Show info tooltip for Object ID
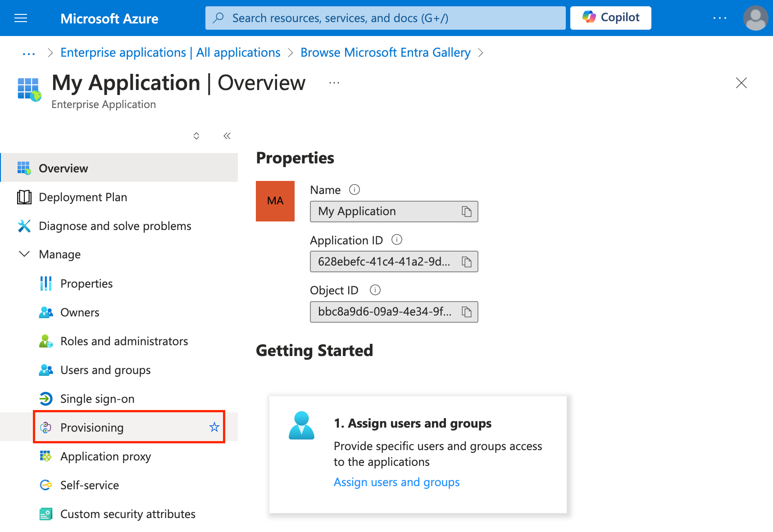This screenshot has height=532, width=773. click(375, 290)
